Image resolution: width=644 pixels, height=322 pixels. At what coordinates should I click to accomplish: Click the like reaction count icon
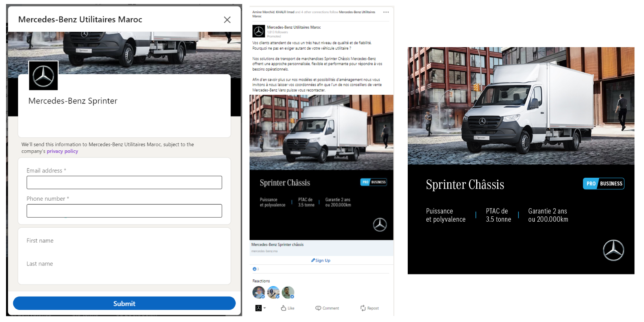click(254, 269)
